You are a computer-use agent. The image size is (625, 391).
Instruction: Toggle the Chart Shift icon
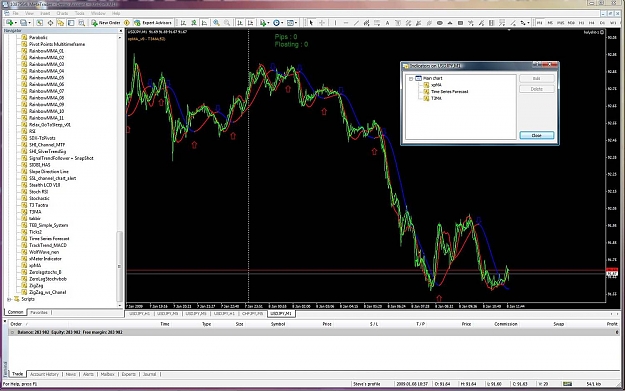pos(250,23)
